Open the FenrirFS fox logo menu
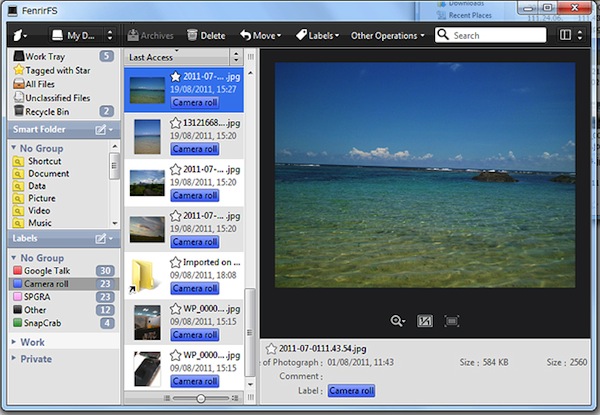 pyautogui.click(x=20, y=36)
